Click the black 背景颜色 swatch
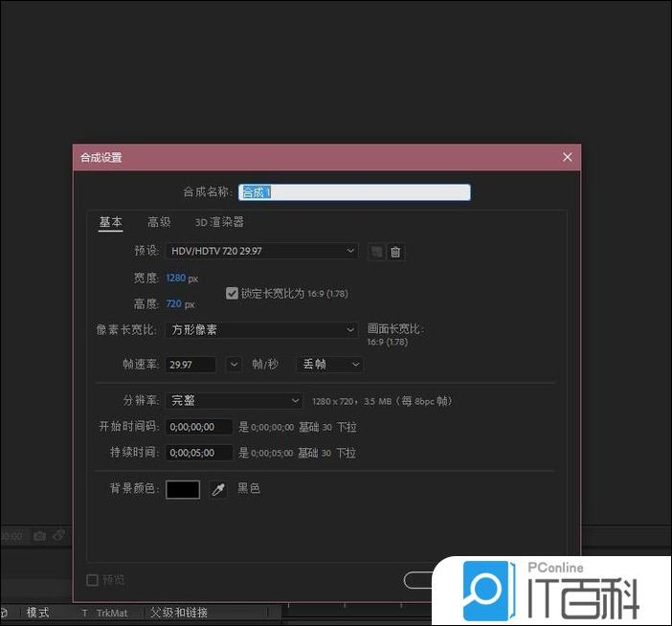This screenshot has height=626, width=672. pyautogui.click(x=183, y=489)
